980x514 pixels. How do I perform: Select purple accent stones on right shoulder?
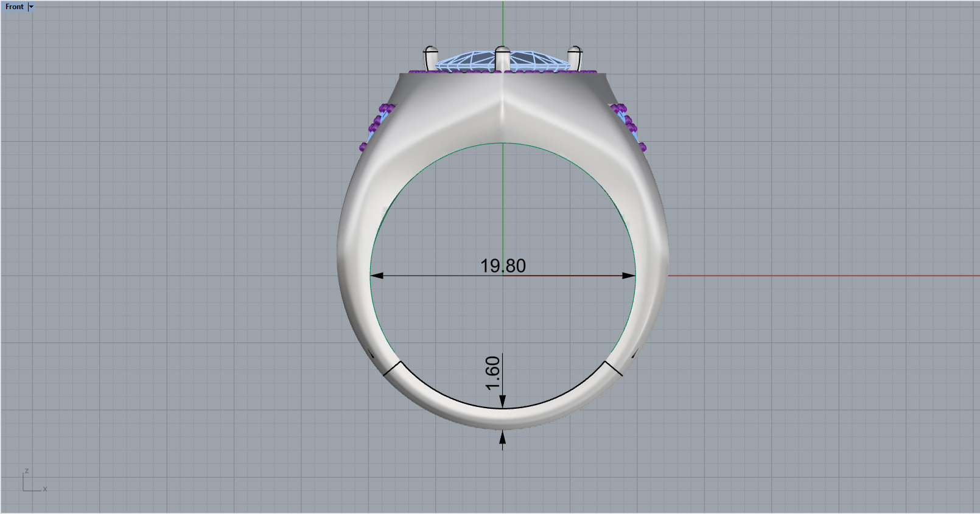(x=629, y=127)
